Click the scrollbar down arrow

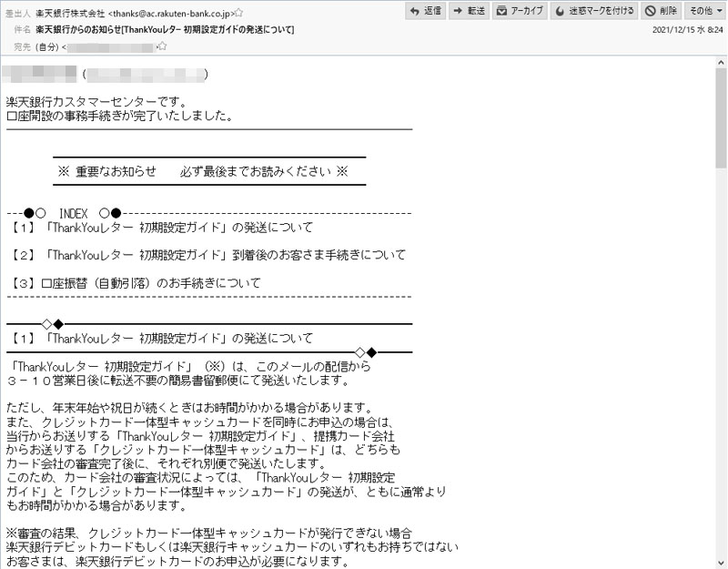(x=720, y=562)
